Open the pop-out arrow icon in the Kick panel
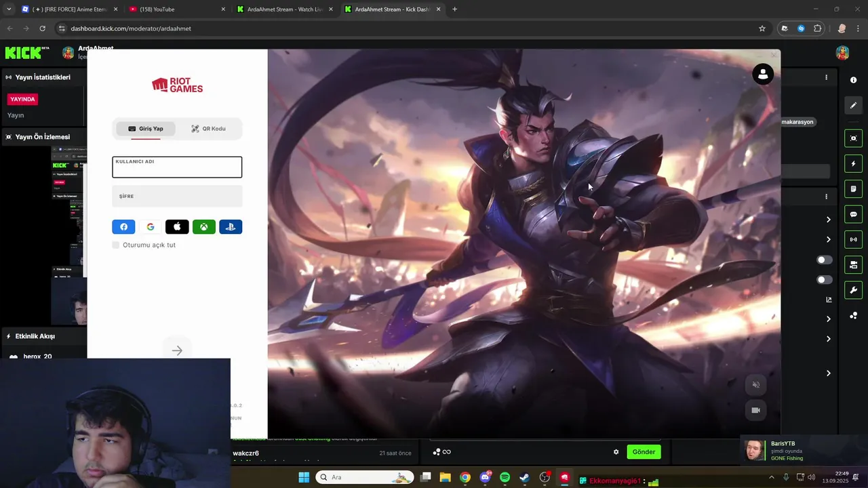 829,300
